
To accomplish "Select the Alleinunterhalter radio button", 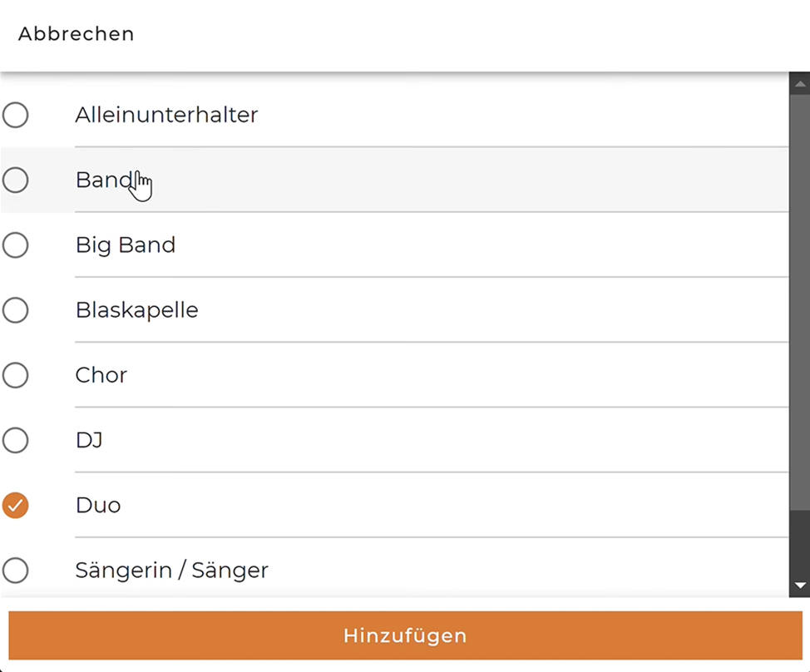I will click(16, 115).
